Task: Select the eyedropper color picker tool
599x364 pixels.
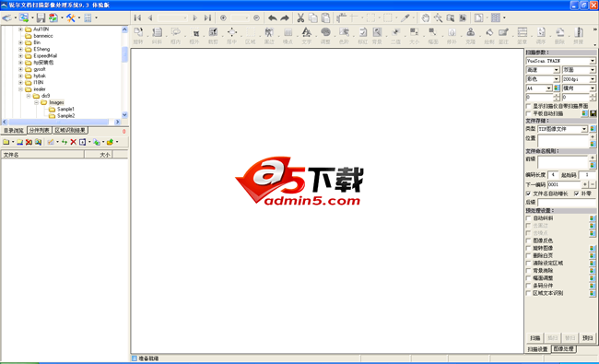Action: point(405,18)
